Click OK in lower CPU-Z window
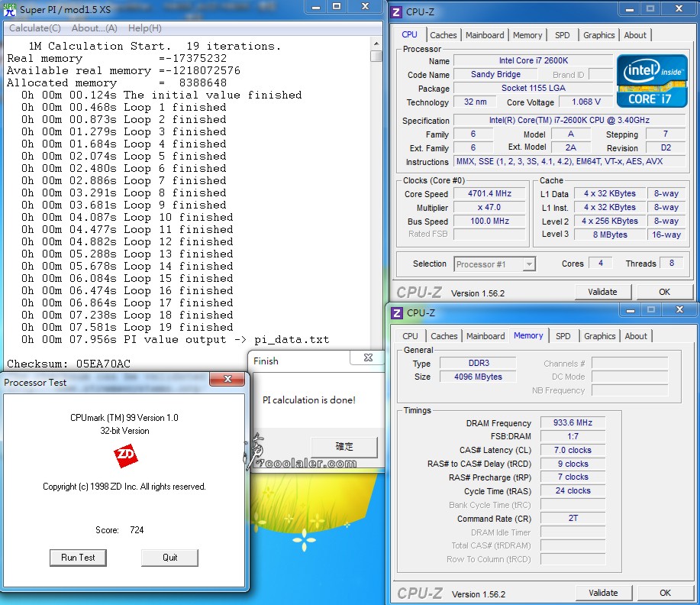Viewport: 700px width, 605px height. (x=665, y=593)
